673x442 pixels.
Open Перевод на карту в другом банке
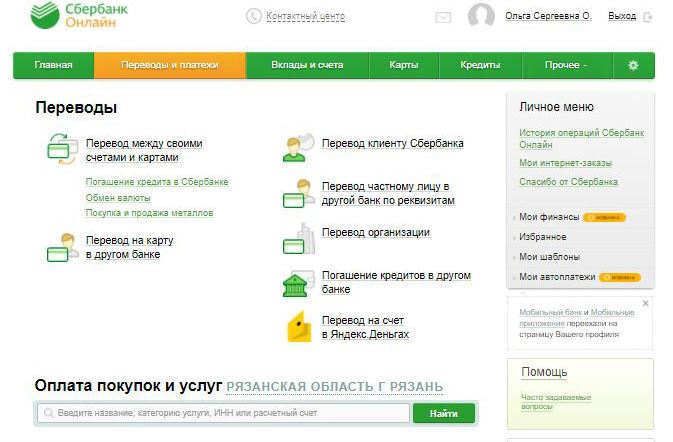tap(130, 247)
